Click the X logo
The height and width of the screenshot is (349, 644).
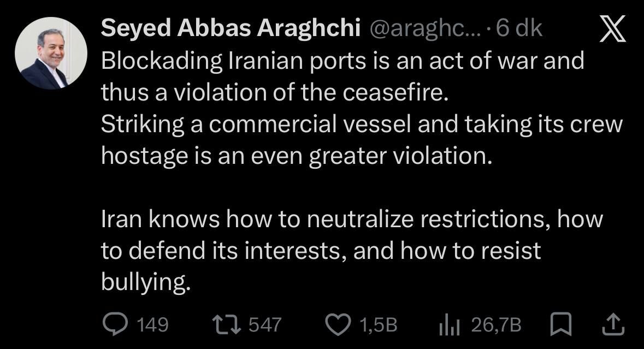(613, 28)
